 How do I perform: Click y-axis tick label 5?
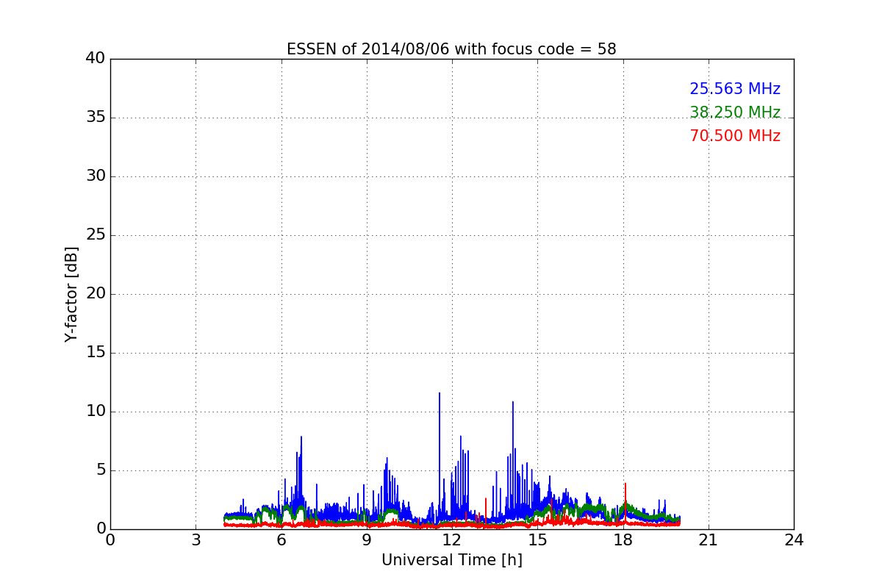pyautogui.click(x=100, y=470)
